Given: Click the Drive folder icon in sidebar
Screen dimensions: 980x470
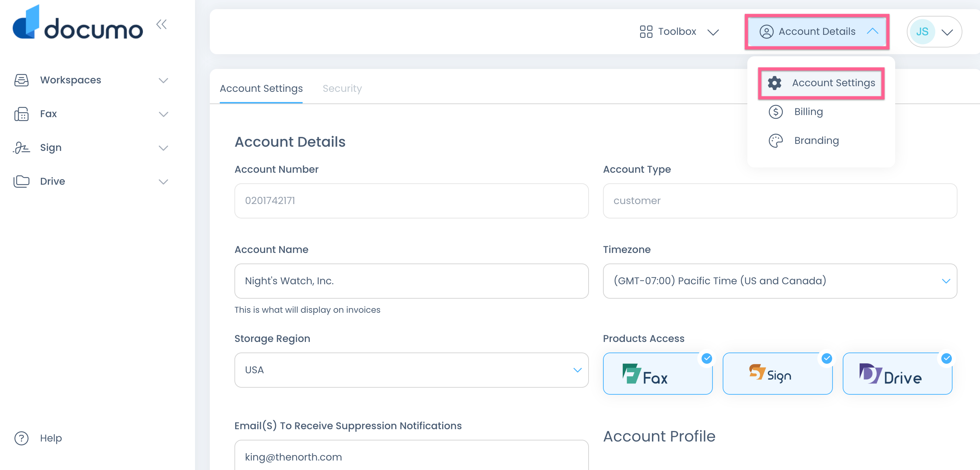Looking at the screenshot, I should click(21, 182).
